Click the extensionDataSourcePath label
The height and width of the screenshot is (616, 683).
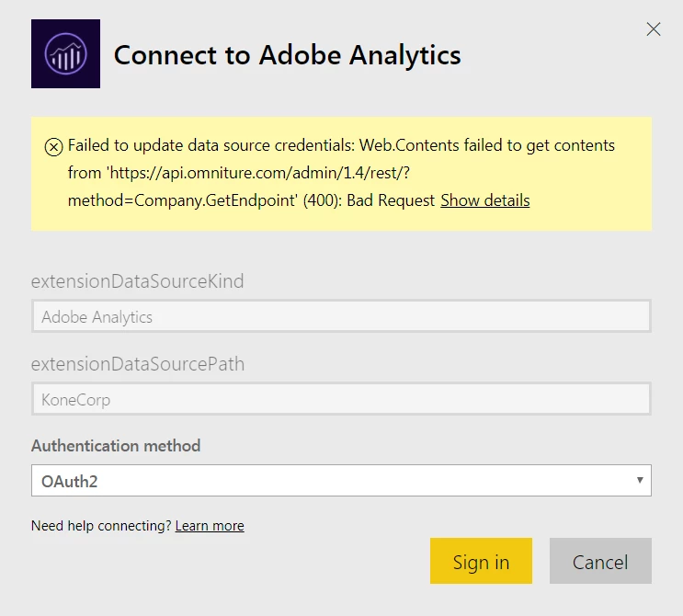coord(138,364)
